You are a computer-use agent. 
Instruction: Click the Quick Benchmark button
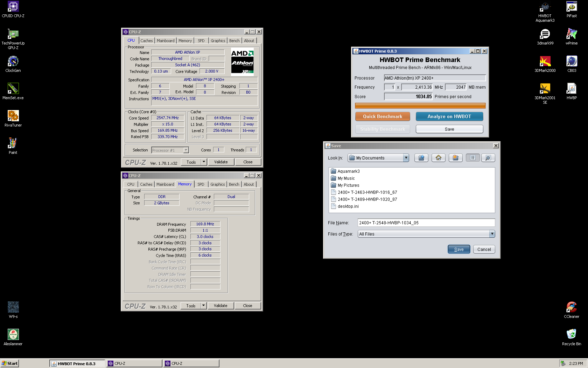click(x=383, y=116)
